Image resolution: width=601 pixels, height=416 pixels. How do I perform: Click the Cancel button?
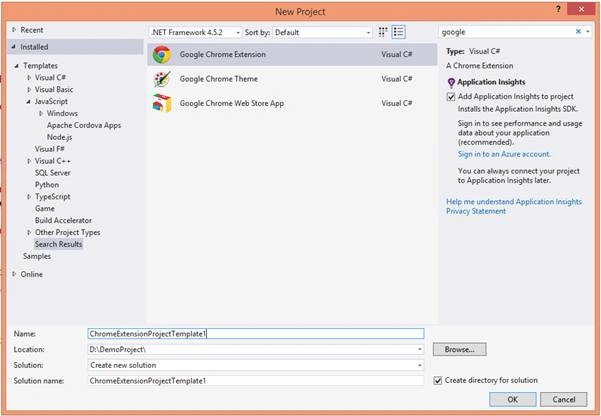click(x=563, y=400)
